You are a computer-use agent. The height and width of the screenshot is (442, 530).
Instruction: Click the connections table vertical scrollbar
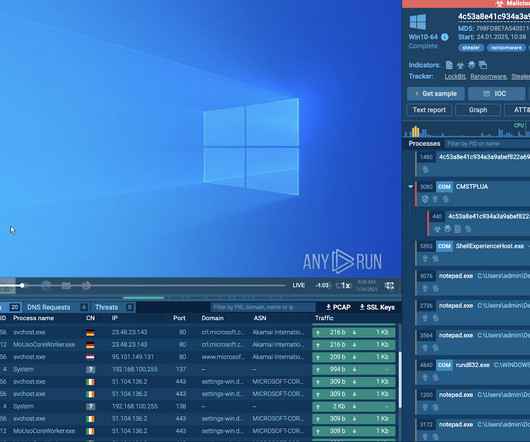point(400,380)
